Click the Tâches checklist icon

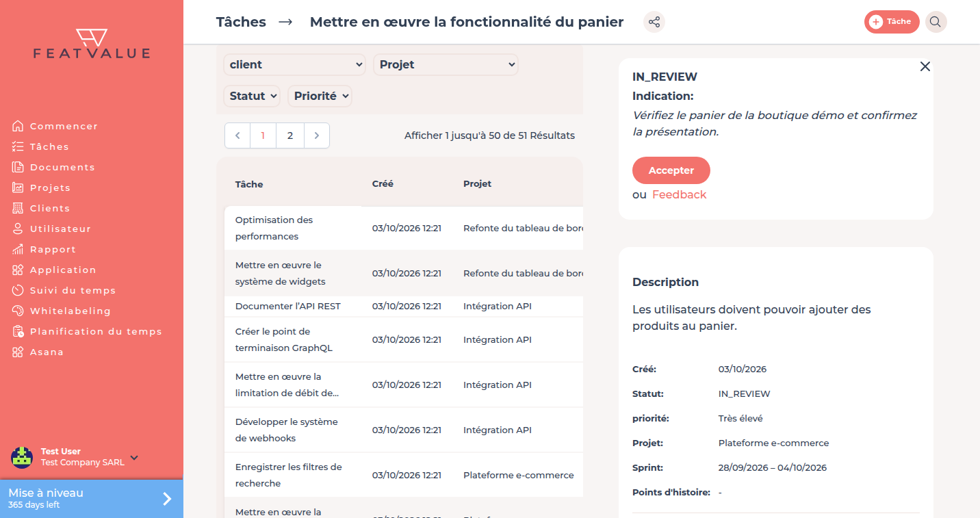(18, 146)
